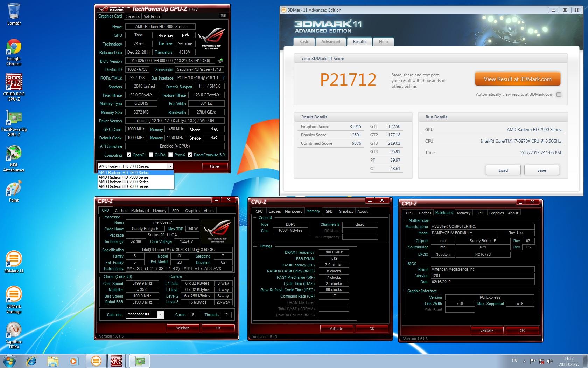The width and height of the screenshot is (588, 368).
Task: Click the Bus Interface question mark in GPU-Z
Action: pyautogui.click(x=223, y=78)
